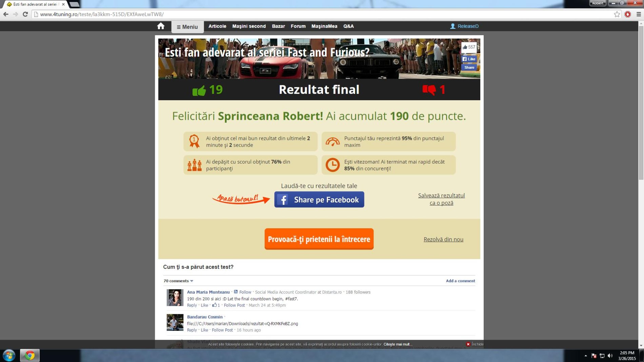Click the Share button on the banner
The image size is (644, 362).
(469, 67)
